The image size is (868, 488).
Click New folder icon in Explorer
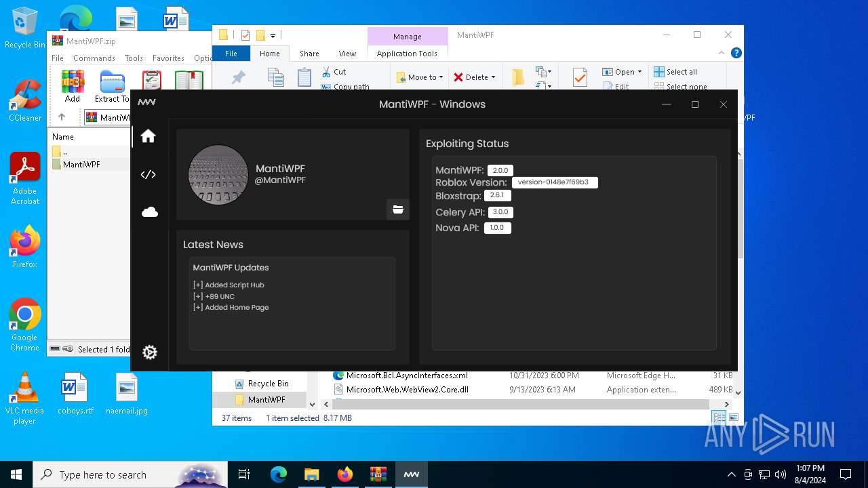517,77
